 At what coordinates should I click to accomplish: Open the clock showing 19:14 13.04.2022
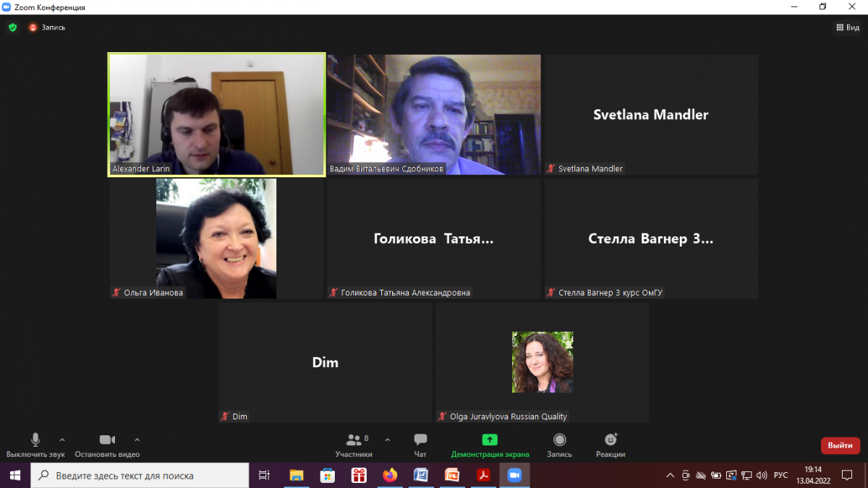click(x=814, y=476)
